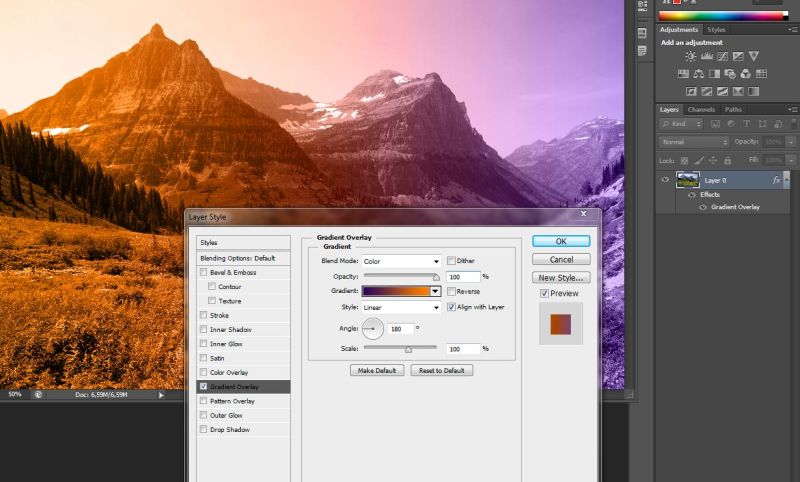
Task: Open the Layers panel flyout menu
Action: click(x=792, y=110)
